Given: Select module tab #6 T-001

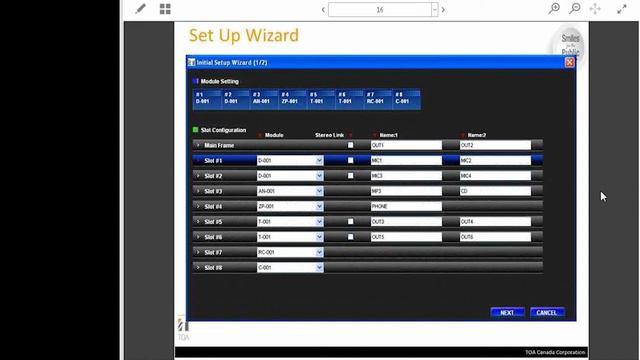Looking at the screenshot, I should 350,98.
